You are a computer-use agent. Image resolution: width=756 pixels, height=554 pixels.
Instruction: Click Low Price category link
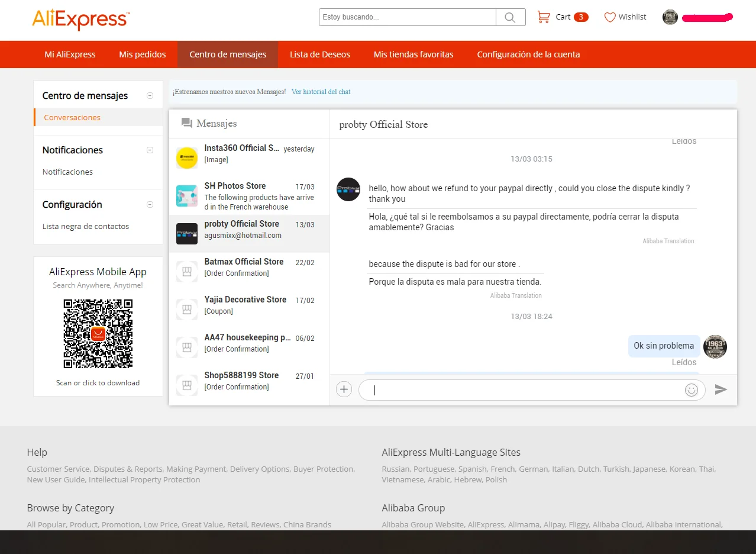pyautogui.click(x=160, y=525)
